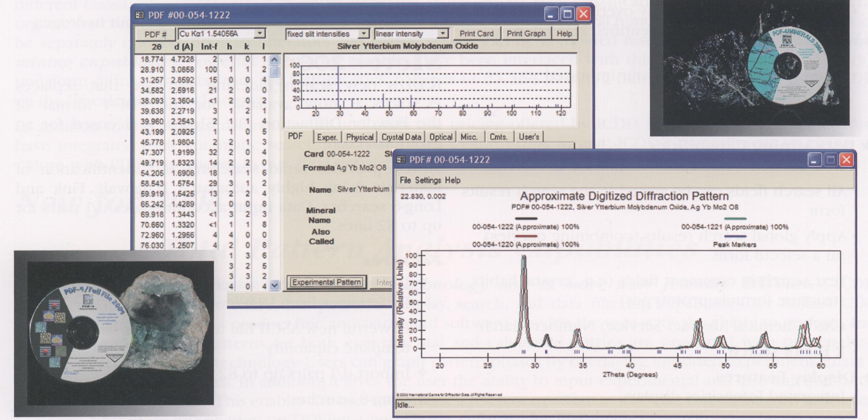
Task: Switch to the Physical tab
Action: pos(360,137)
